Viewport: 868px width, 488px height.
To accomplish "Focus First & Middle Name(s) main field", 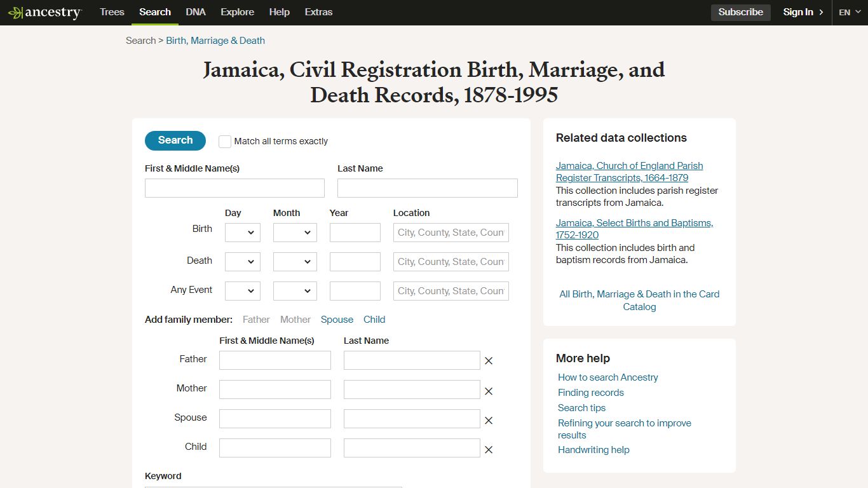I will (x=234, y=188).
